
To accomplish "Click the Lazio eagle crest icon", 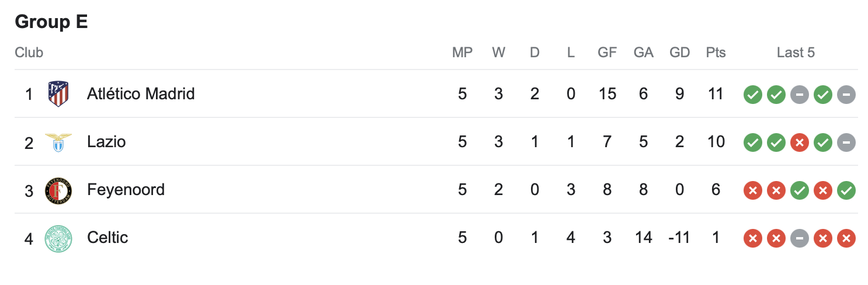I will point(58,142).
